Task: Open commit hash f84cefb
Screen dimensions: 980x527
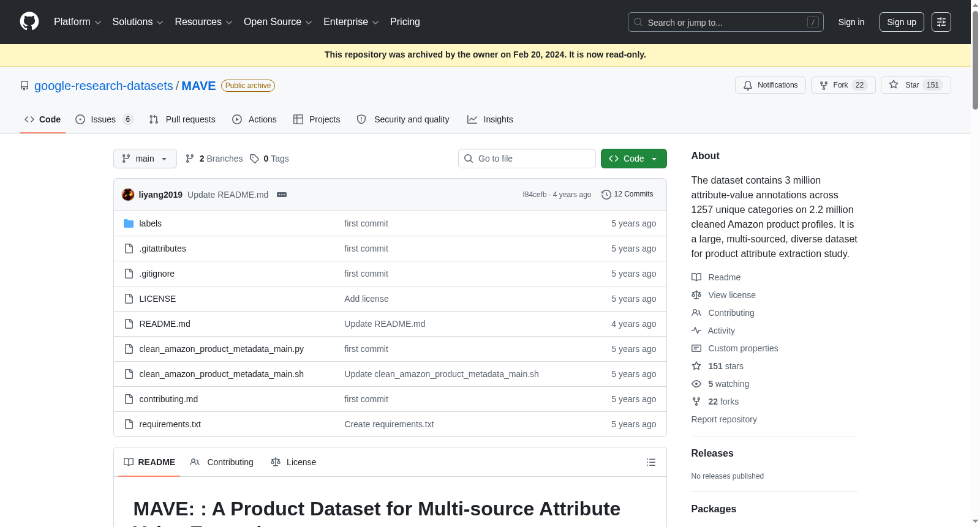Action: click(x=535, y=195)
